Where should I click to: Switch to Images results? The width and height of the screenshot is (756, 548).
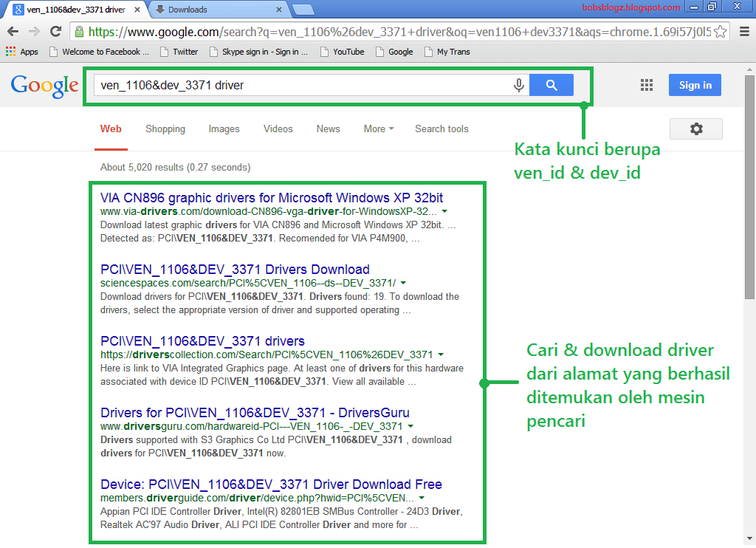224,129
